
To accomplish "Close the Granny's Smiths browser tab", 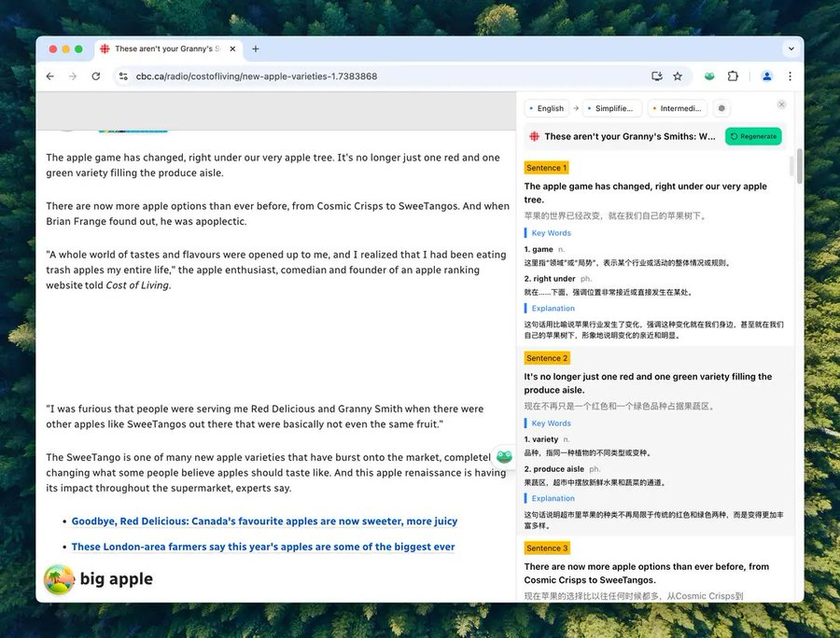I will tap(232, 49).
